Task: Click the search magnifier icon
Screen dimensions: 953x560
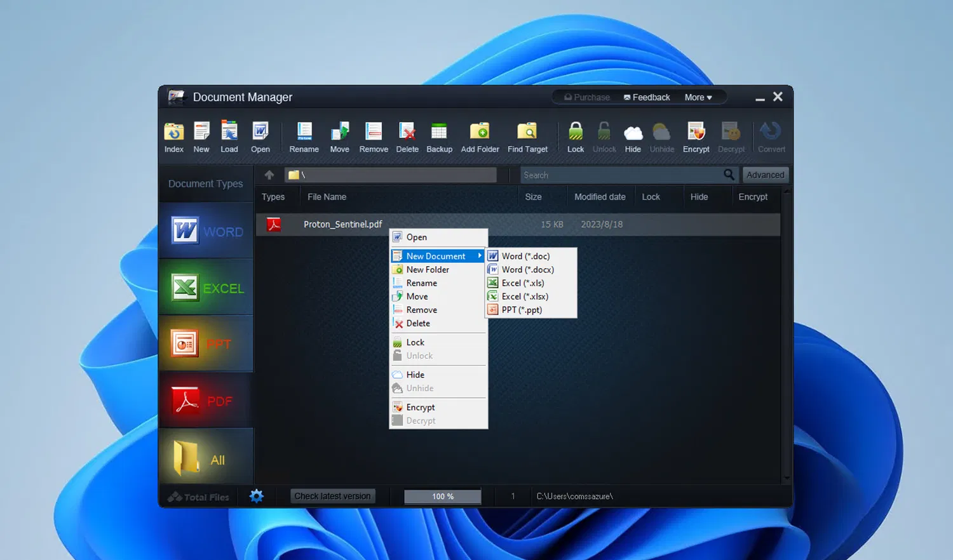Action: point(729,175)
